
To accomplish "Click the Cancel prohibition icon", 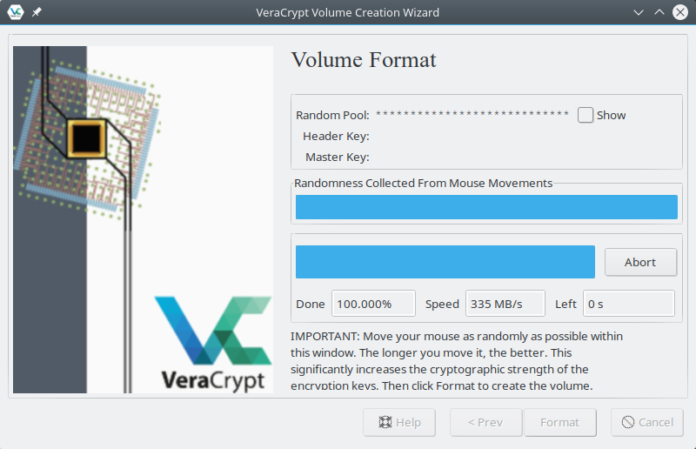I will (628, 422).
